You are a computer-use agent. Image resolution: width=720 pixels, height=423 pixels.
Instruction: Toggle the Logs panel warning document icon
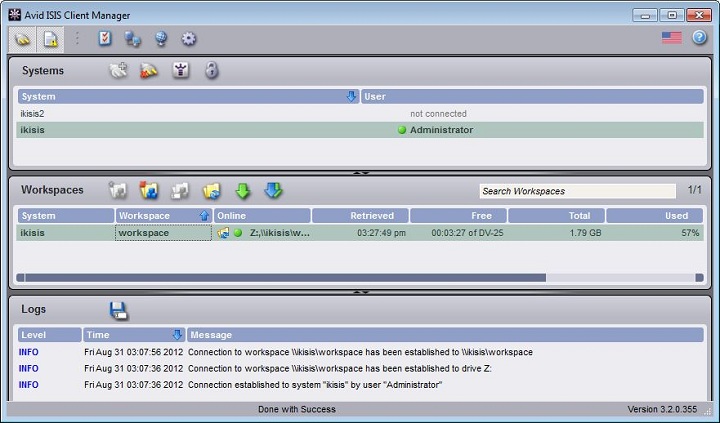click(x=50, y=39)
